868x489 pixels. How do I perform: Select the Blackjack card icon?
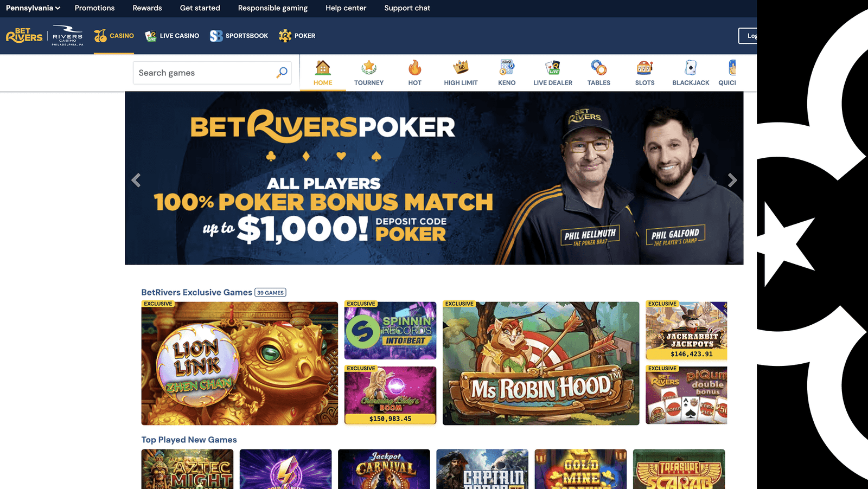click(691, 68)
